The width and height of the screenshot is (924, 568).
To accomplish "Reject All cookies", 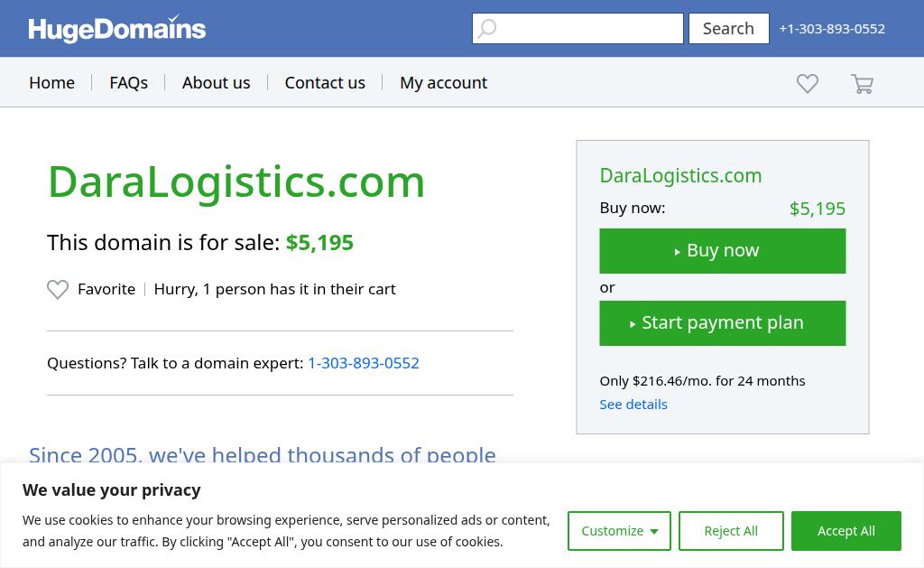I will [731, 531].
